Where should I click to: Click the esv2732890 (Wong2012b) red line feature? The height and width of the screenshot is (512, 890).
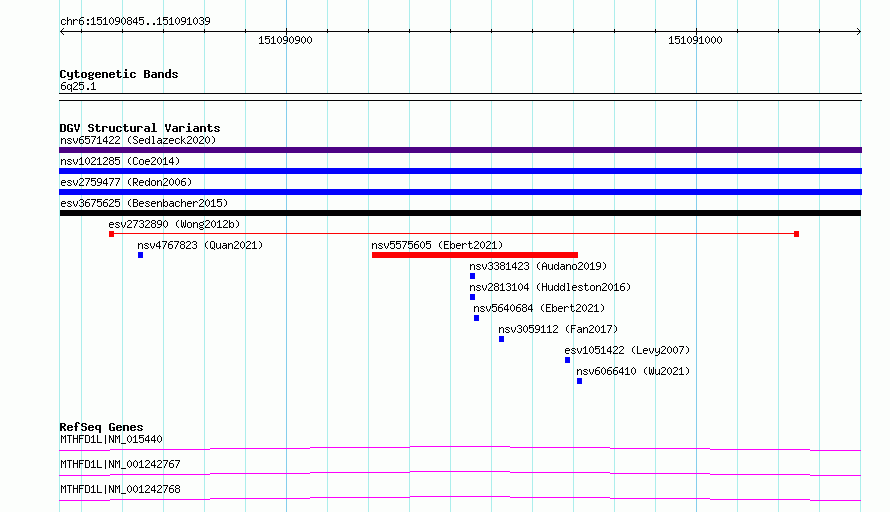[454, 234]
